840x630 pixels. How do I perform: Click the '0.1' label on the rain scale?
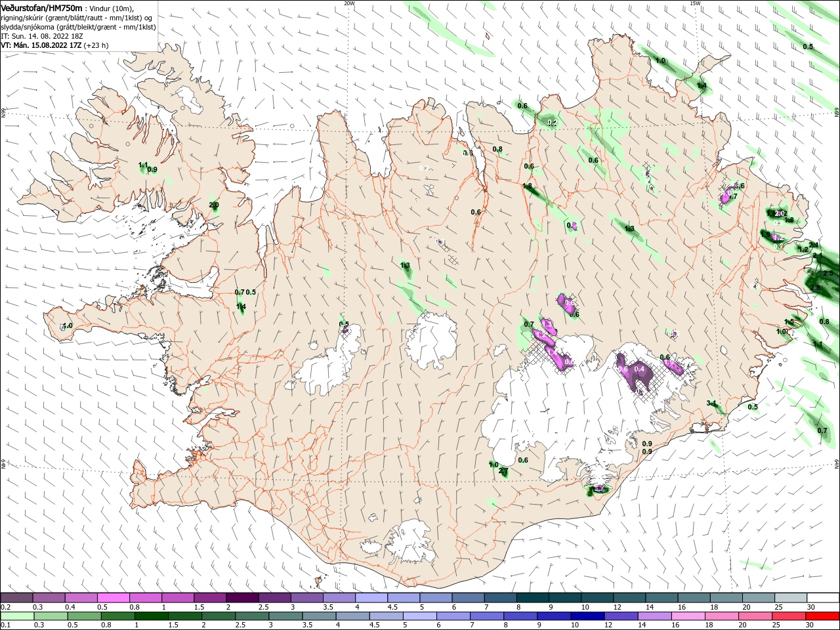(x=5, y=625)
